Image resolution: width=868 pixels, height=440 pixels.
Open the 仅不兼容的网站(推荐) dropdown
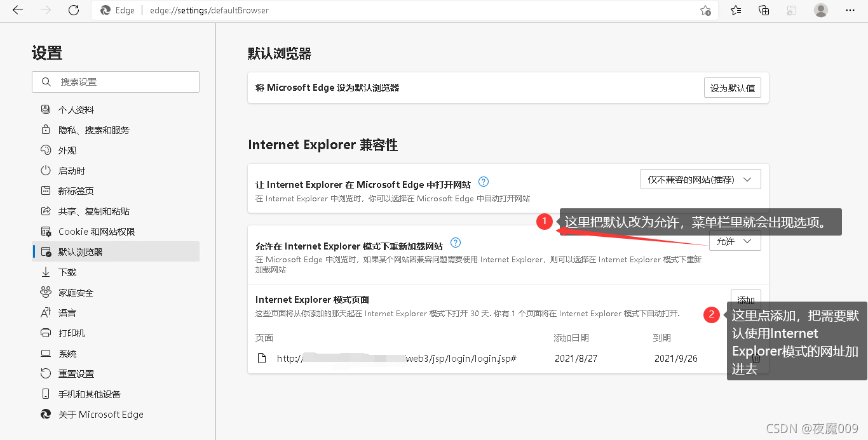[700, 180]
